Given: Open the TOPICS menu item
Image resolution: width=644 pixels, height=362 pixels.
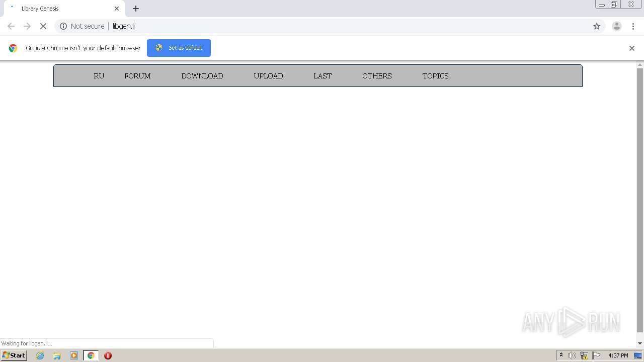Looking at the screenshot, I should [435, 76].
